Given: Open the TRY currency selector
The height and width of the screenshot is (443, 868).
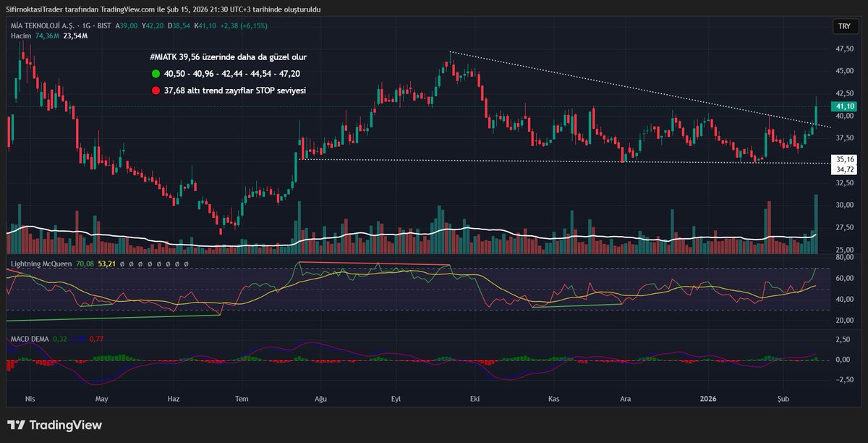Looking at the screenshot, I should tap(843, 26).
